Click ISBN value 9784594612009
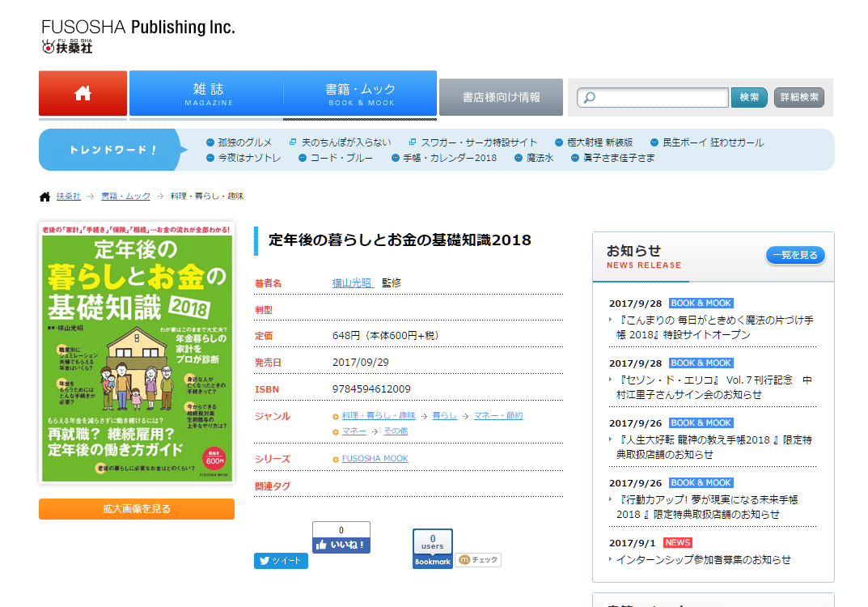This screenshot has height=607, width=868. (371, 389)
